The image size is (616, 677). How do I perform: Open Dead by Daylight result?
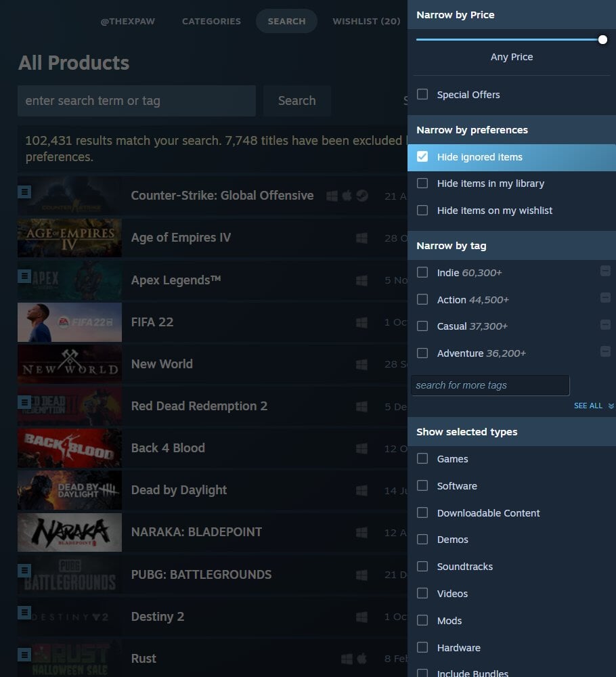(179, 490)
